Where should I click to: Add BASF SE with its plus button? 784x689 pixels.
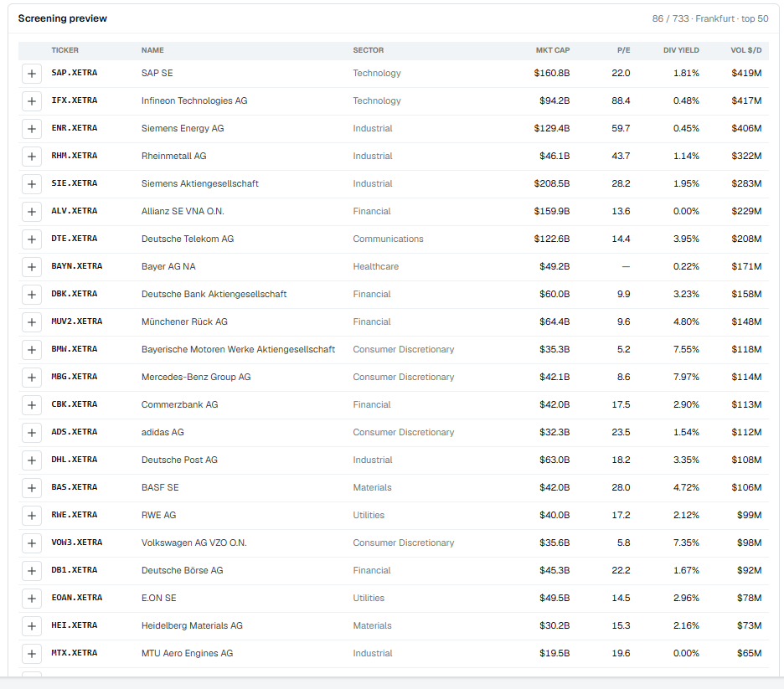[x=32, y=487]
